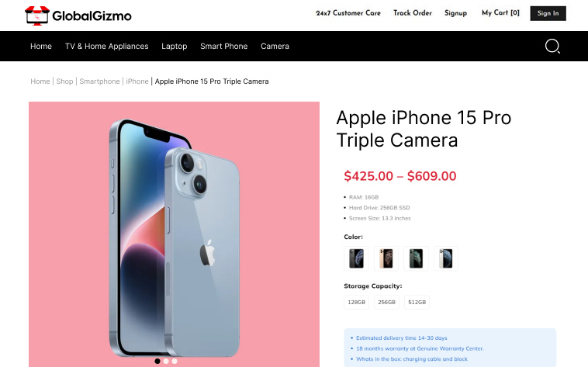
Task: Open the Smart Phone category
Action: pos(224,47)
